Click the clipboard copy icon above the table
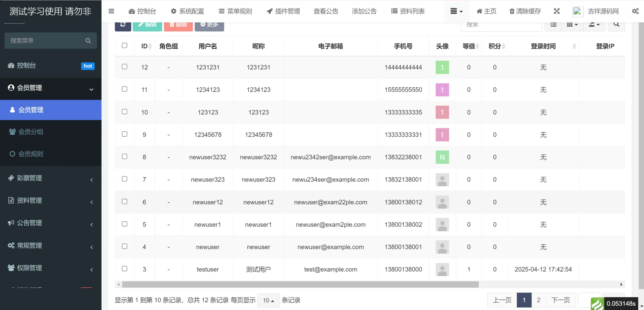 click(553, 24)
